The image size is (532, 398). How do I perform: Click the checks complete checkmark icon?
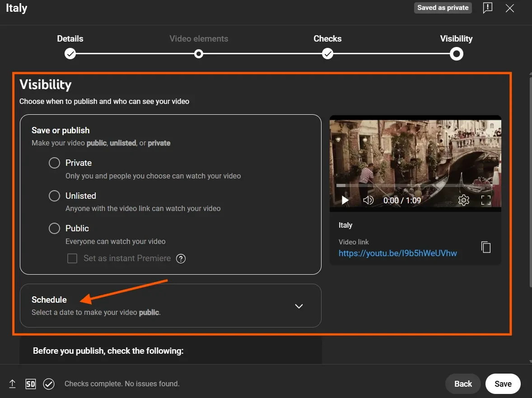(x=49, y=384)
